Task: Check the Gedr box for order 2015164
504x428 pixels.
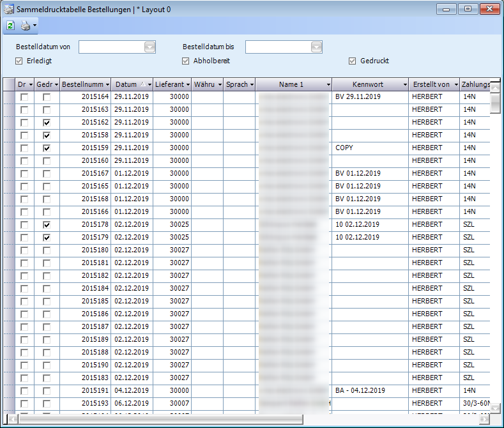Action: [47, 97]
